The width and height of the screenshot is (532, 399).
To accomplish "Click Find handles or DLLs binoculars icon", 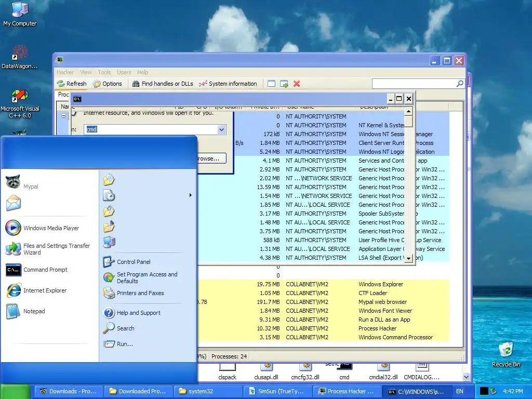I will [136, 84].
